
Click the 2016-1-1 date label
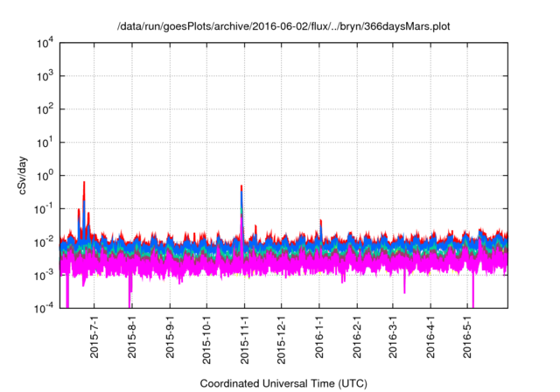point(319,336)
